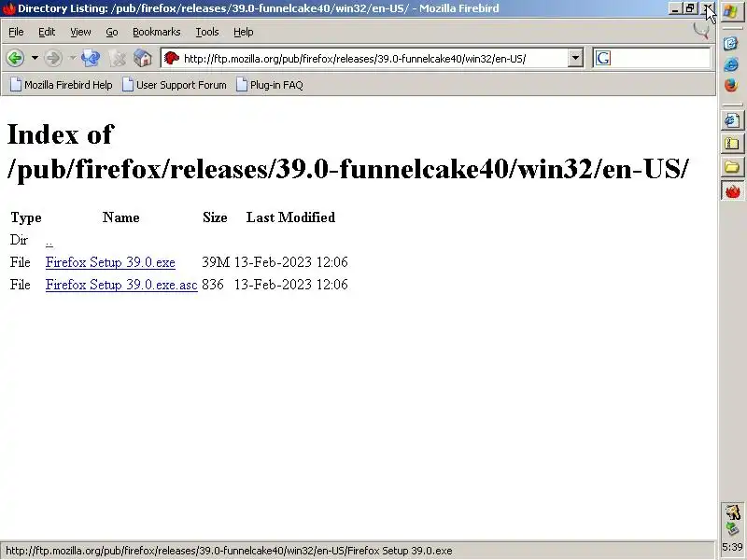
Task: Switch to the Mozilla Firebird taskbar button
Action: click(732, 191)
